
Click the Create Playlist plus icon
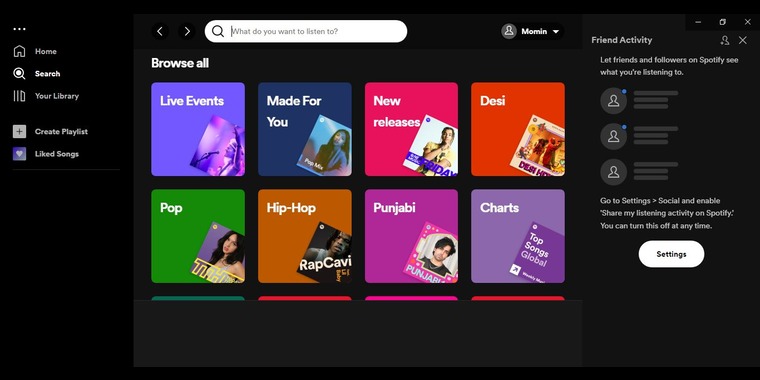[x=19, y=131]
